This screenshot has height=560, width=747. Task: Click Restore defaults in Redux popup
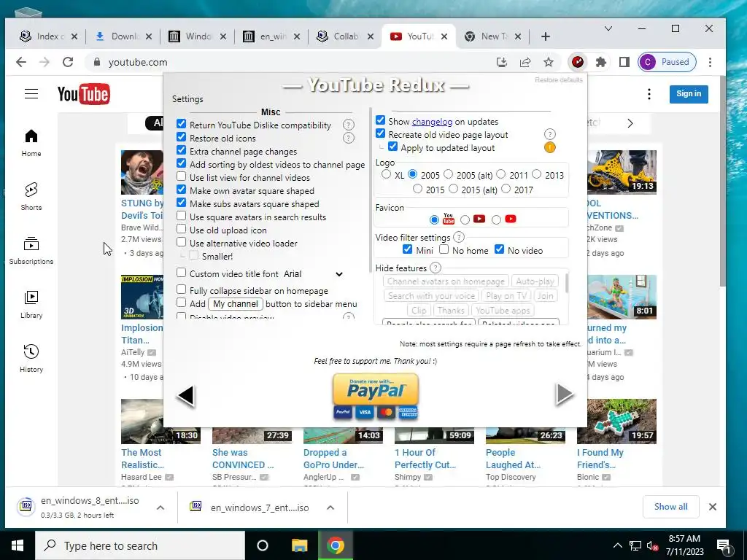(x=558, y=79)
